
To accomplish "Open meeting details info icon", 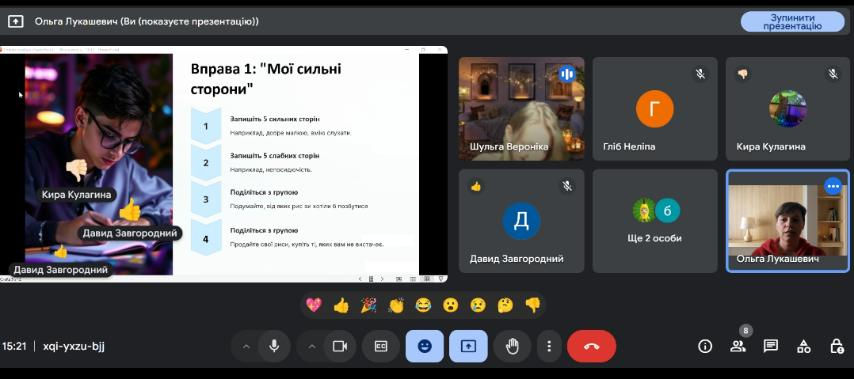I will pyautogui.click(x=705, y=346).
